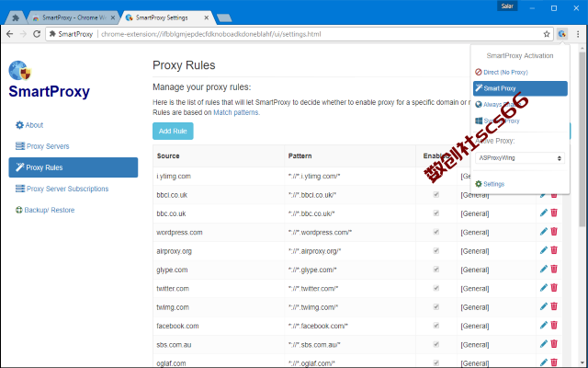This screenshot has width=588, height=368.
Task: Delete the twitter.com rule
Action: tap(554, 288)
